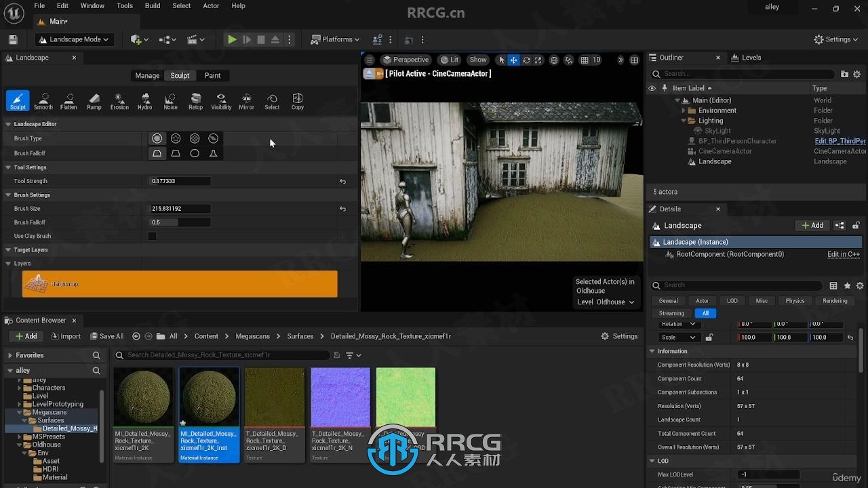868x488 pixels.
Task: Open the Edit in C++ link
Action: pyautogui.click(x=844, y=254)
